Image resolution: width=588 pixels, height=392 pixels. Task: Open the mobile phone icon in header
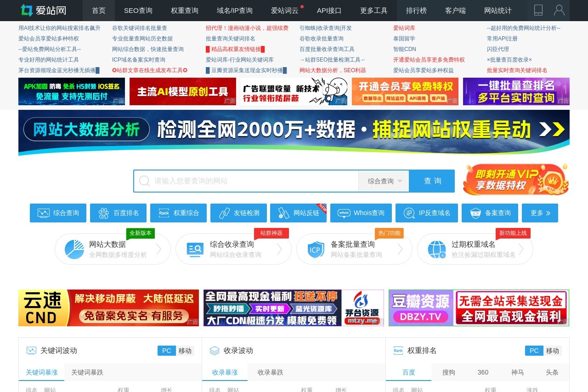click(538, 10)
